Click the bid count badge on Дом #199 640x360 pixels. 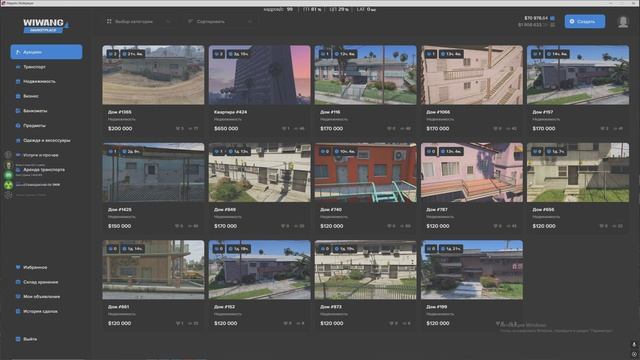tap(431, 249)
